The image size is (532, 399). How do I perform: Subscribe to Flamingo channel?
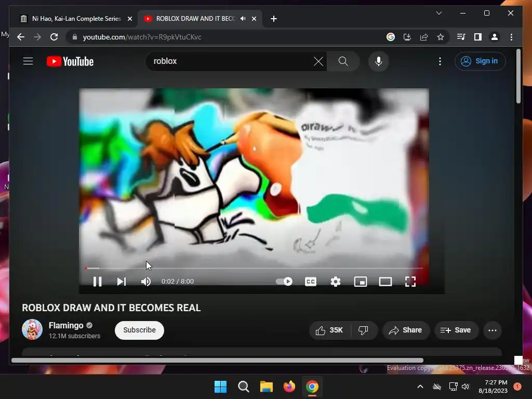coord(139,330)
